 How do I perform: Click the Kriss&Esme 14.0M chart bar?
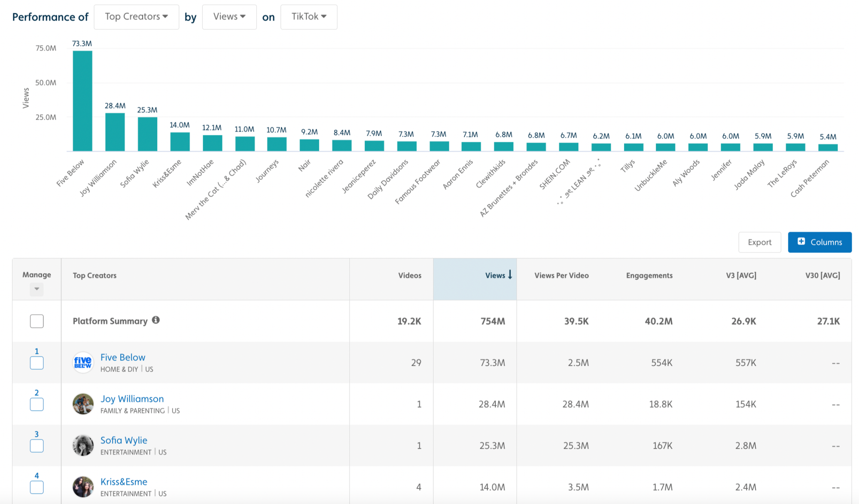[x=180, y=142]
